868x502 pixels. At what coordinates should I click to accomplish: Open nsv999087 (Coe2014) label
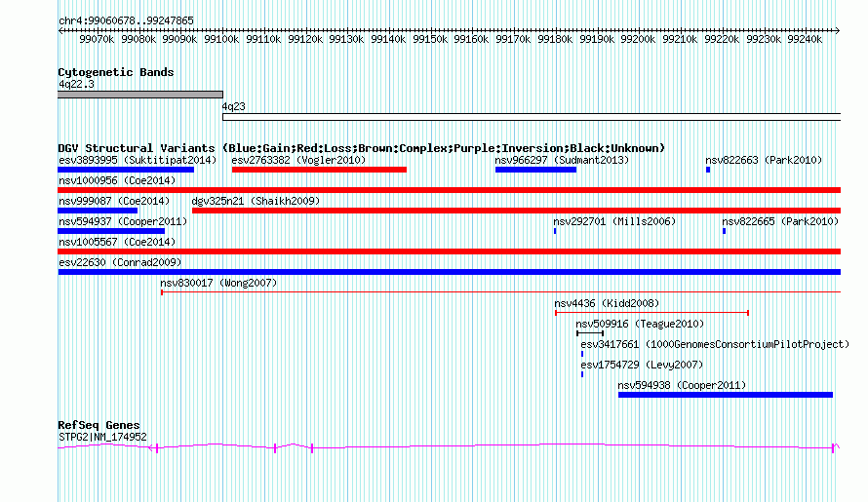click(114, 201)
